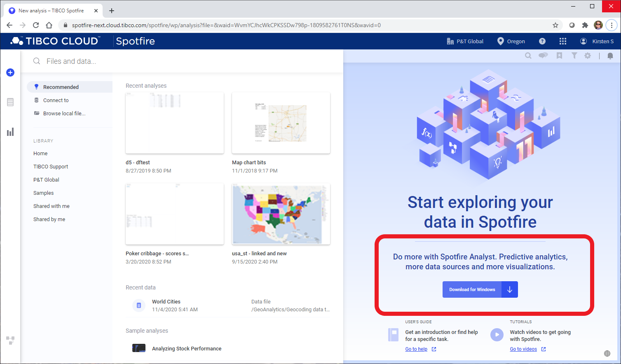
Task: Follow the Go to help link
Action: click(x=416, y=349)
